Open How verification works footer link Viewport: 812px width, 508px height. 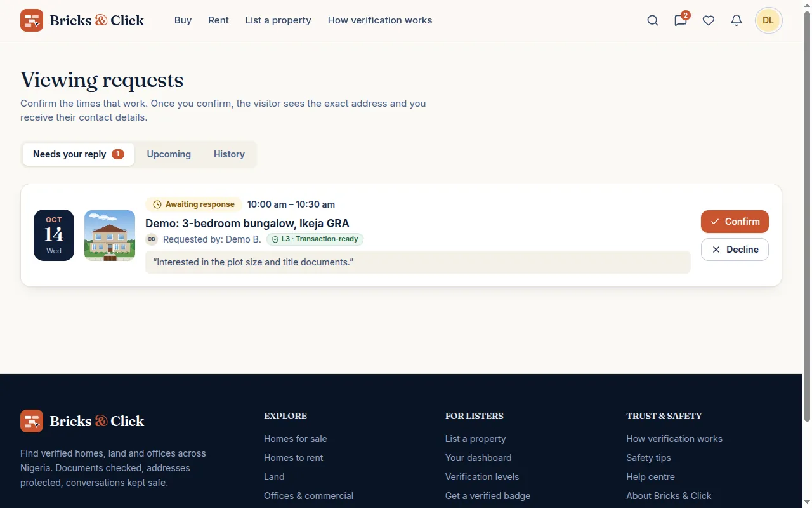click(674, 439)
